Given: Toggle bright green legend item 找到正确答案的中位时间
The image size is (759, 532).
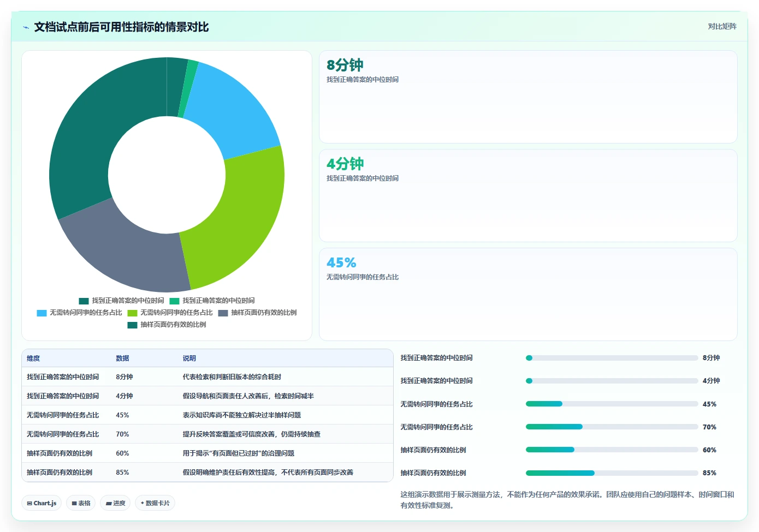Looking at the screenshot, I should [212, 301].
